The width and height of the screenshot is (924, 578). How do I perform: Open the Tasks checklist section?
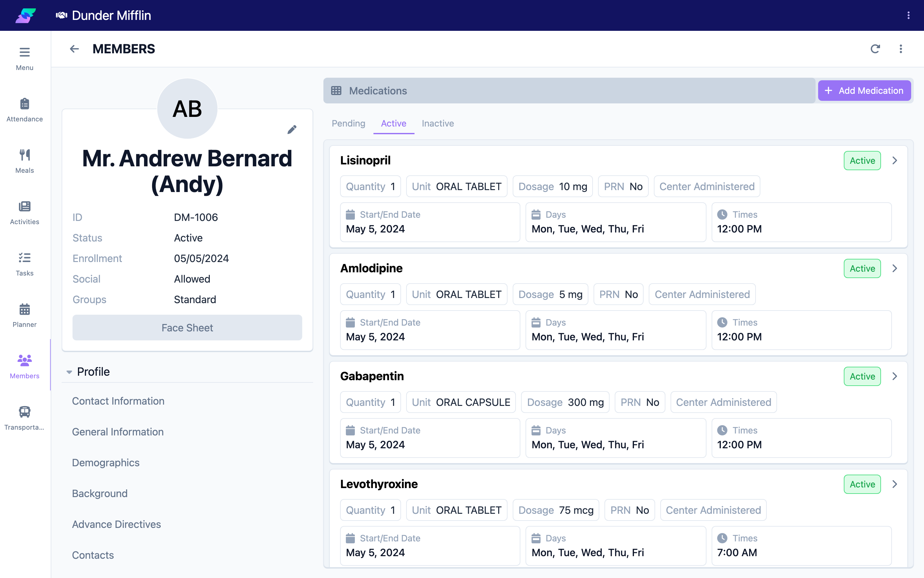point(24,264)
